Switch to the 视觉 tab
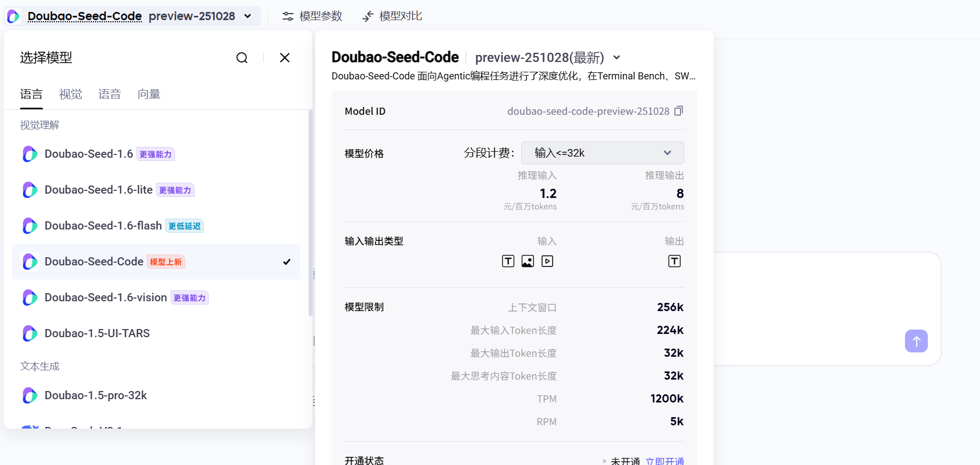The image size is (980, 465). (x=71, y=94)
